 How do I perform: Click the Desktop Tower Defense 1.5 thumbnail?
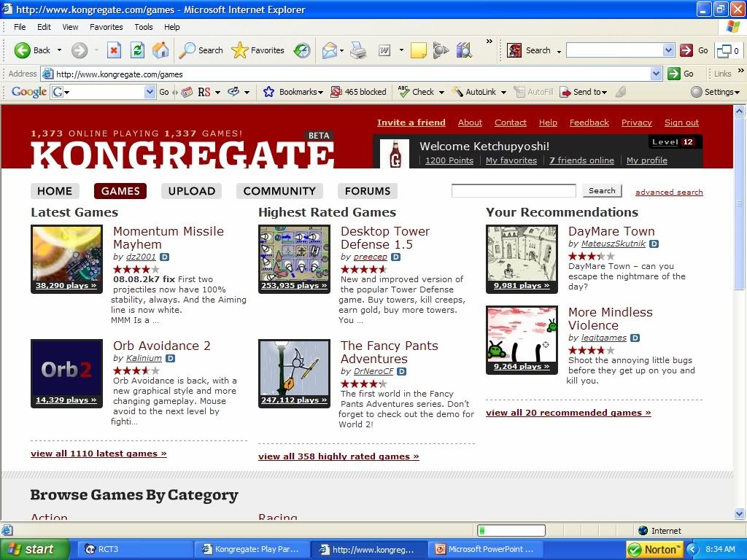pyautogui.click(x=295, y=259)
